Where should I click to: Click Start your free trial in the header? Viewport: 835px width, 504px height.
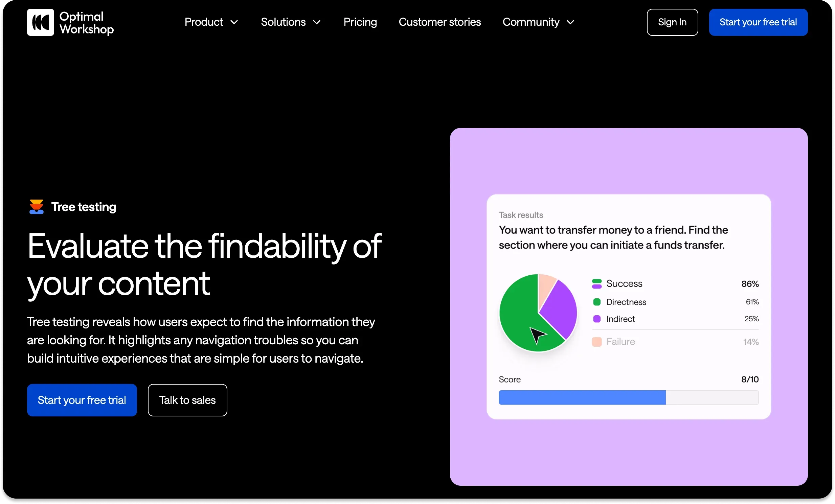[758, 22]
